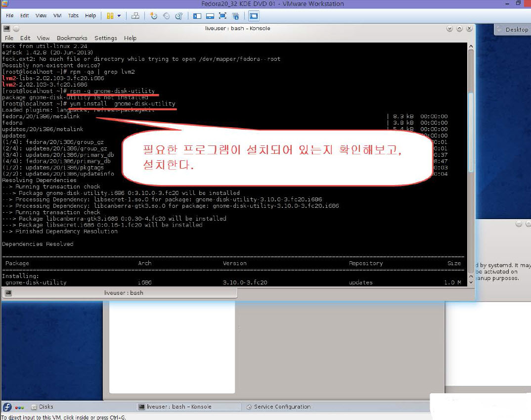Toggle the thumbnail bar icon
The image size is (531, 420).
point(210,16)
